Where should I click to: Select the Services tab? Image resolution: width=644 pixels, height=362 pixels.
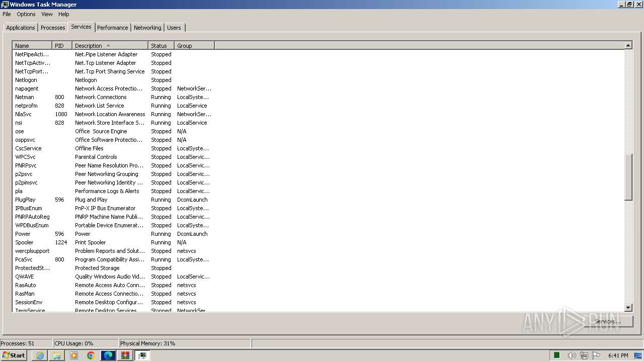point(81,27)
